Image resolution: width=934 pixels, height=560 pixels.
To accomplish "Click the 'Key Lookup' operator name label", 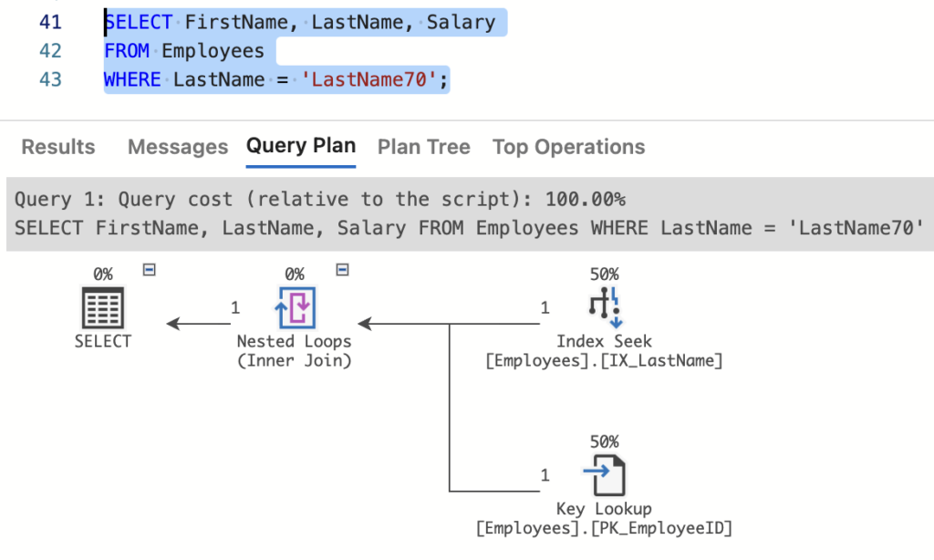I will pyautogui.click(x=604, y=509).
